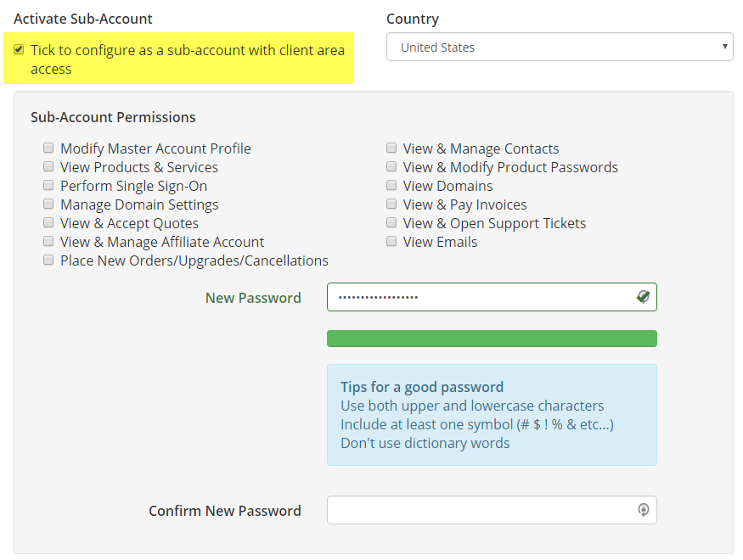
Task: Check the View Emails permission
Action: [391, 241]
